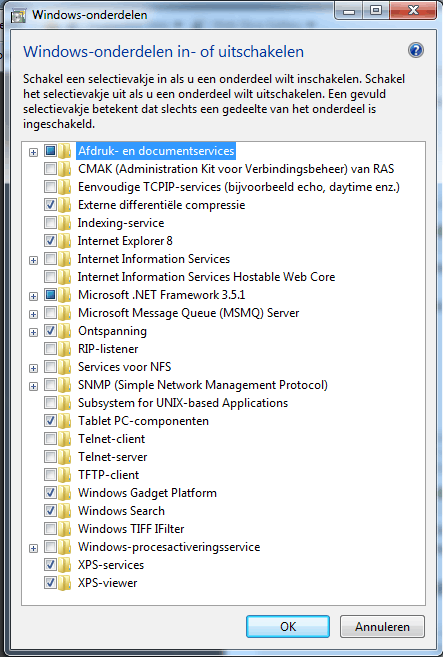Expand the SNMP node
The height and width of the screenshot is (657, 443).
34,387
